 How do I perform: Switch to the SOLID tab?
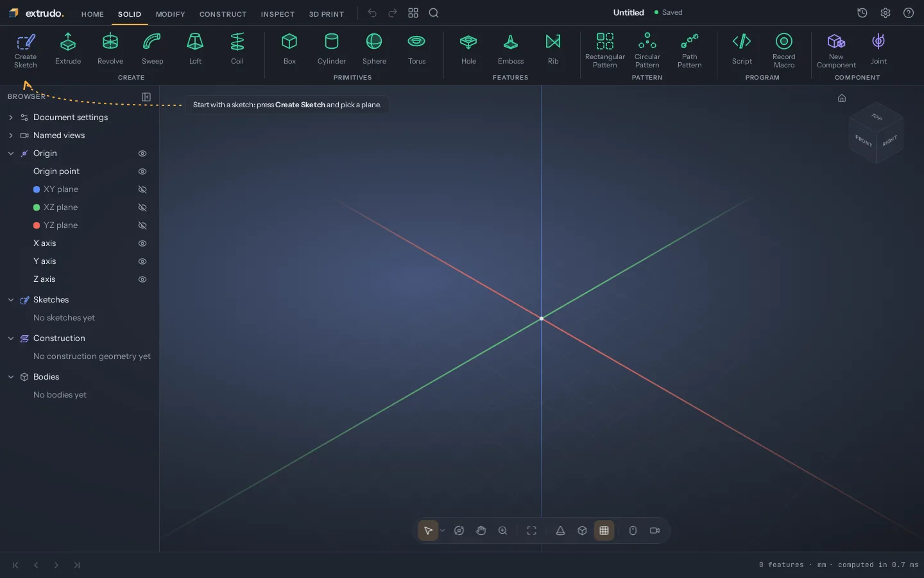130,14
